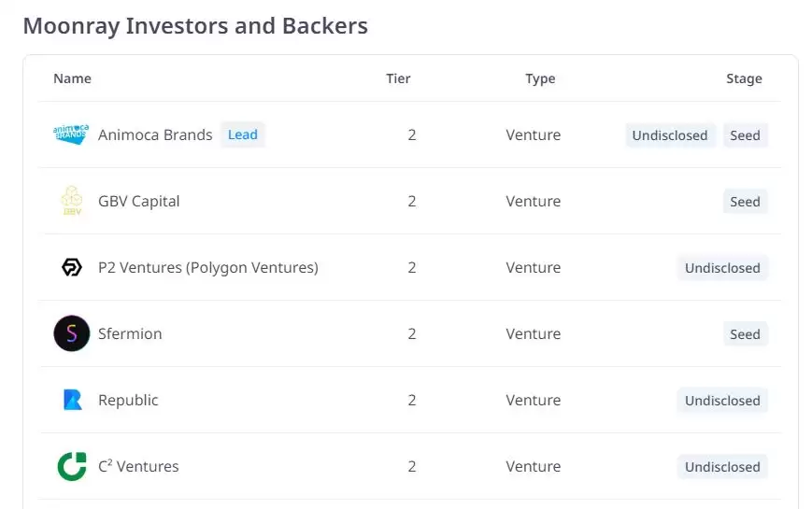Sort by the Type column header
The height and width of the screenshot is (509, 812).
tap(540, 78)
